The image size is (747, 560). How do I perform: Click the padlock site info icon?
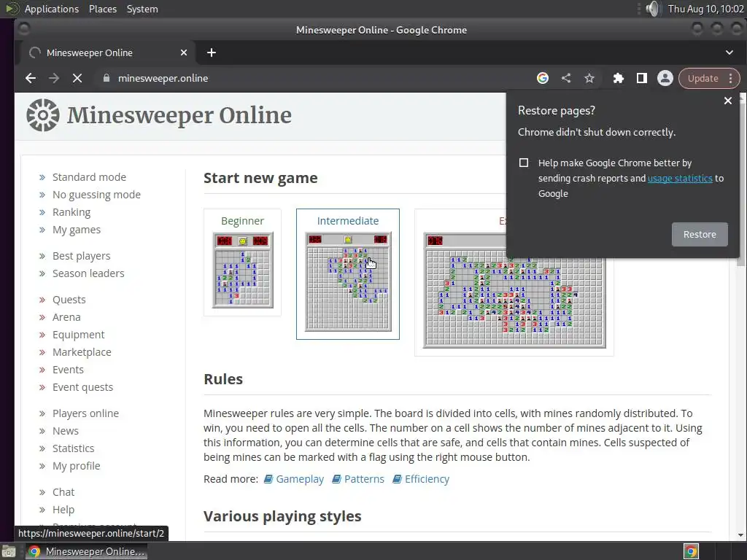coord(107,78)
